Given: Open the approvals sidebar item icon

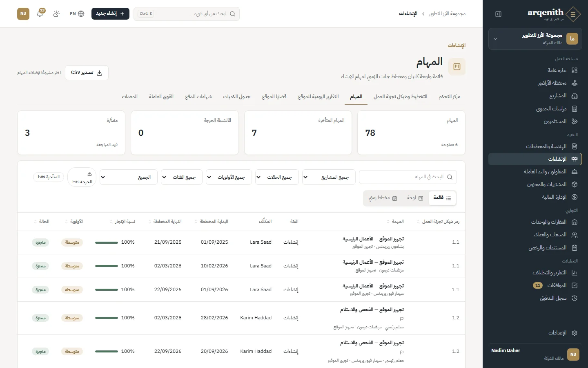Looking at the screenshot, I should pyautogui.click(x=575, y=285).
